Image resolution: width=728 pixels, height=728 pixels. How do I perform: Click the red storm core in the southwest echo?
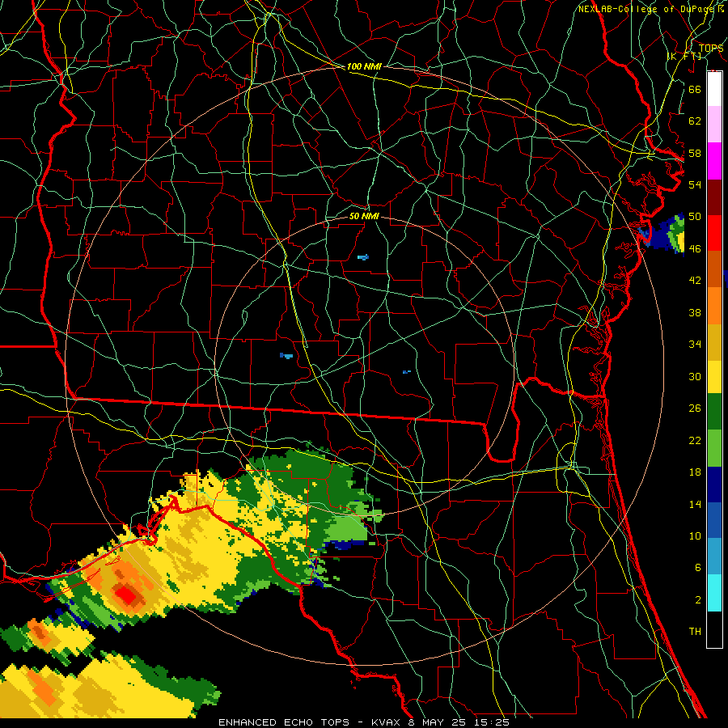pyautogui.click(x=126, y=594)
